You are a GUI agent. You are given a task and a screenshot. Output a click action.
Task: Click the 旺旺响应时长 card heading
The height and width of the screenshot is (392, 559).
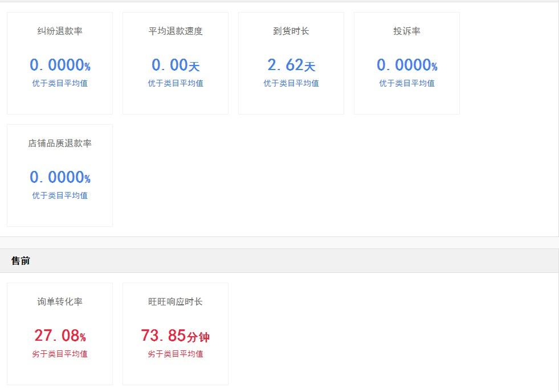(x=174, y=302)
